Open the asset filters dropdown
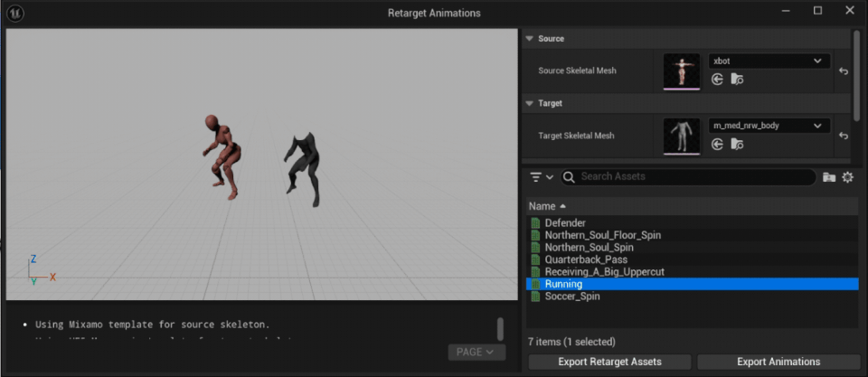 coord(542,177)
